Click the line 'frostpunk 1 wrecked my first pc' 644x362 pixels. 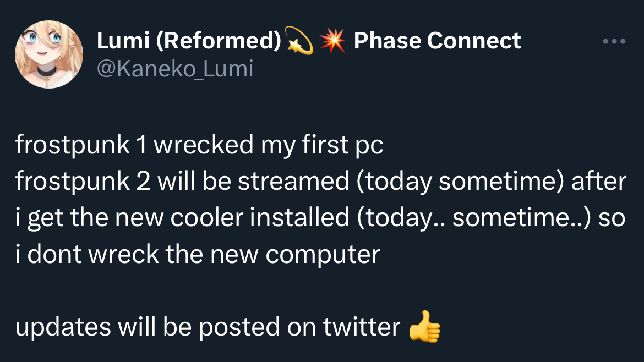(x=199, y=145)
